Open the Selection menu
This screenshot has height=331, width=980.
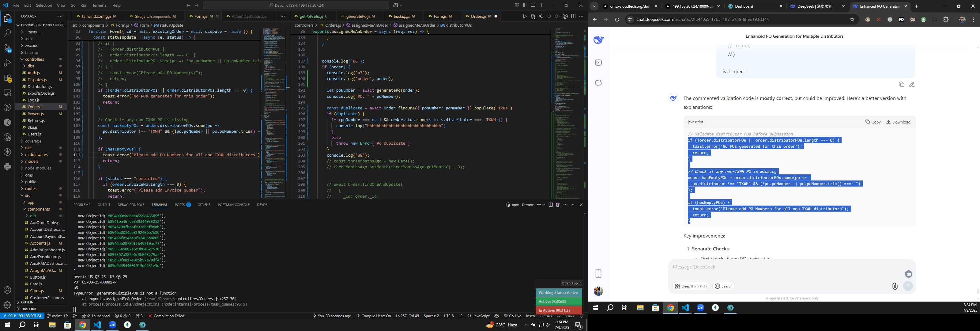tap(44, 5)
